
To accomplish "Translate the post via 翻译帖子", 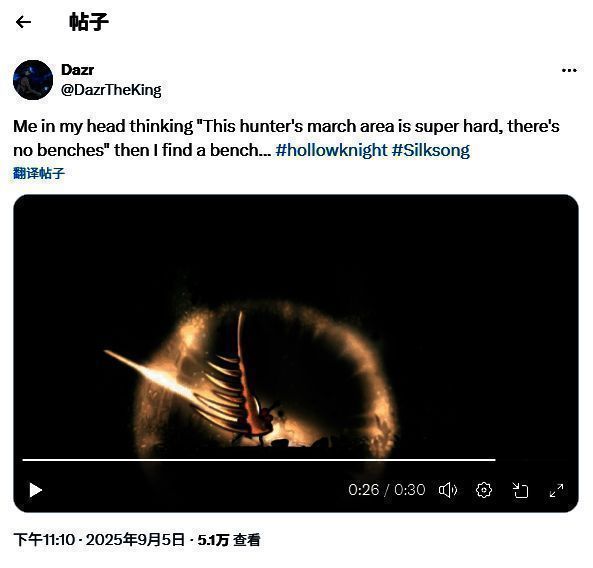I will point(39,173).
